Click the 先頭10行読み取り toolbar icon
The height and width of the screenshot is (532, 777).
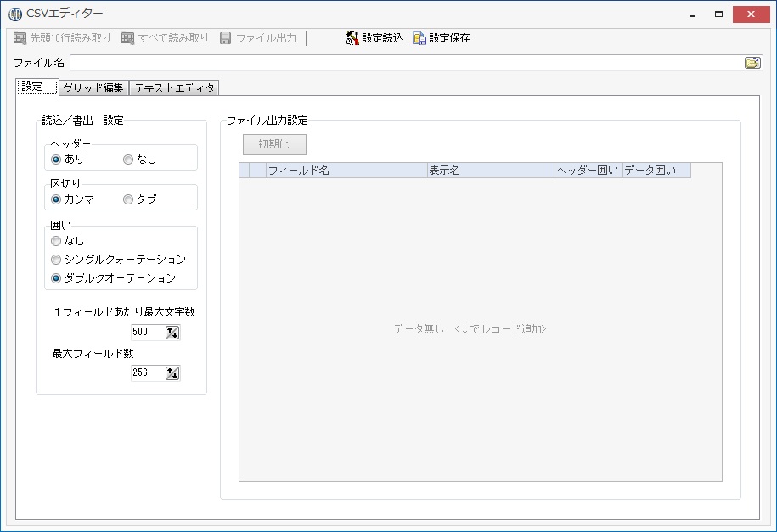coord(20,38)
